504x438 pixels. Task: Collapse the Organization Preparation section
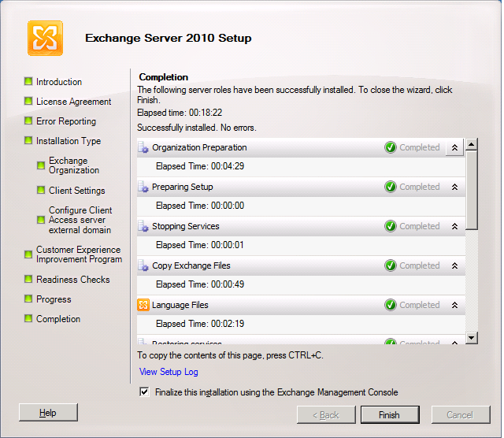pyautogui.click(x=454, y=147)
